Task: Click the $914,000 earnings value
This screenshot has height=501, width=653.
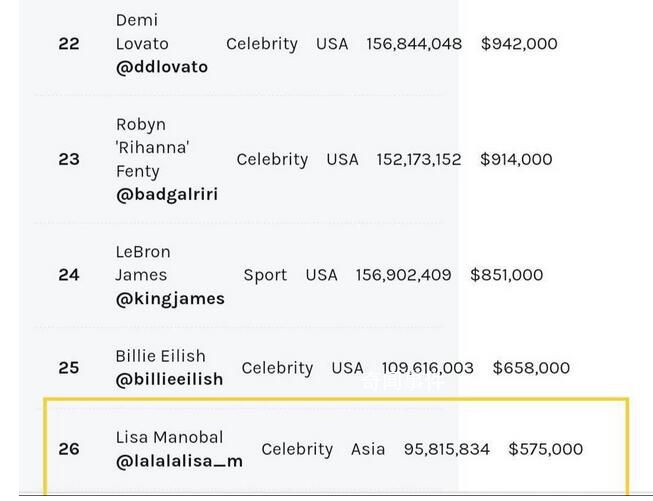Action: tap(516, 160)
